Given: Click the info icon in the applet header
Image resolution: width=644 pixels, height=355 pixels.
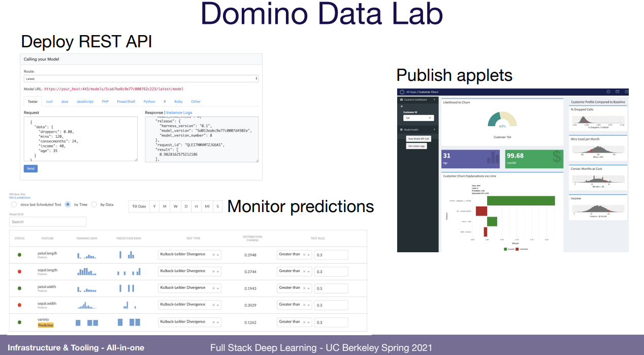Looking at the screenshot, I should point(608,92).
